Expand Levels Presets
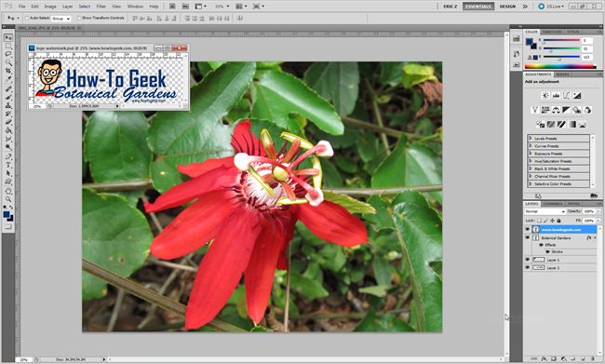This screenshot has height=364, width=605. [x=531, y=138]
